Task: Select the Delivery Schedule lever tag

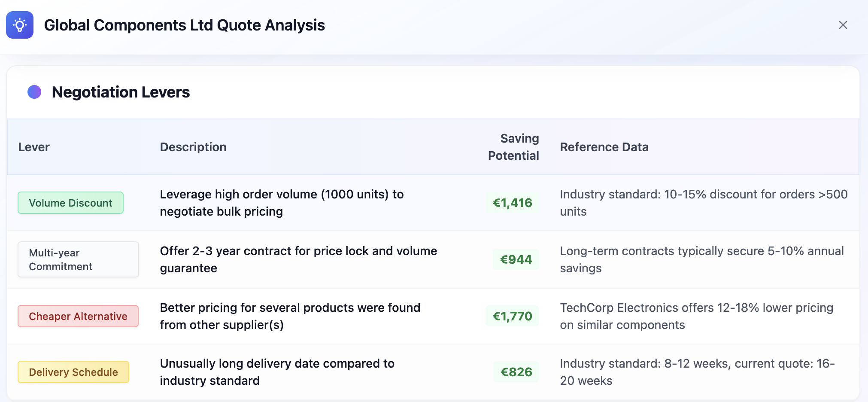Action: (73, 372)
